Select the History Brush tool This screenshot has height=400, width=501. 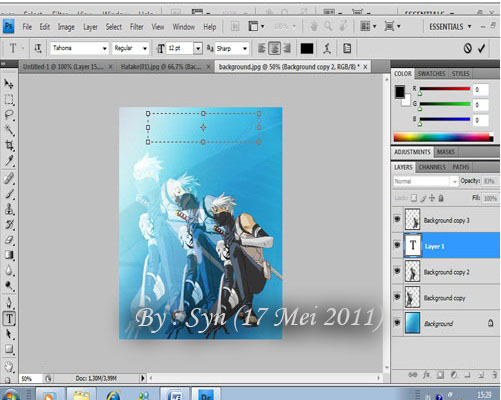tap(9, 224)
